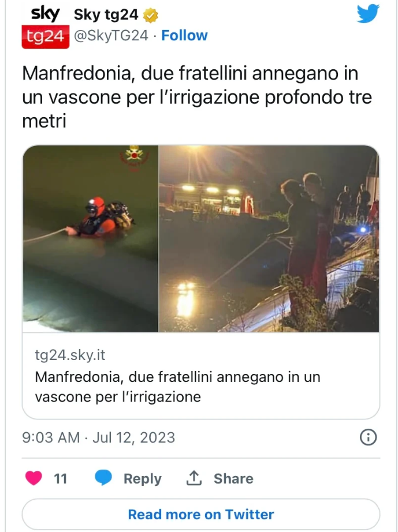The width and height of the screenshot is (398, 532).
Task: Follow the SkyTG24 account
Action: (184, 35)
